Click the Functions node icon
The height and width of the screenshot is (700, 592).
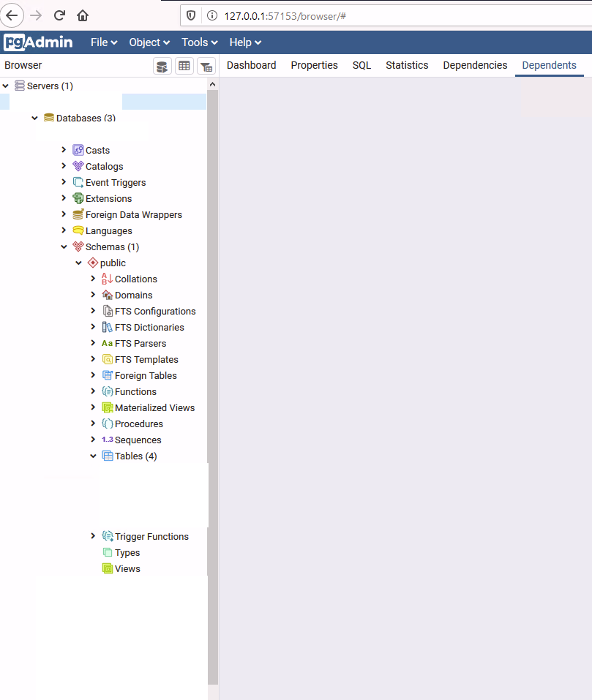pyautogui.click(x=107, y=391)
